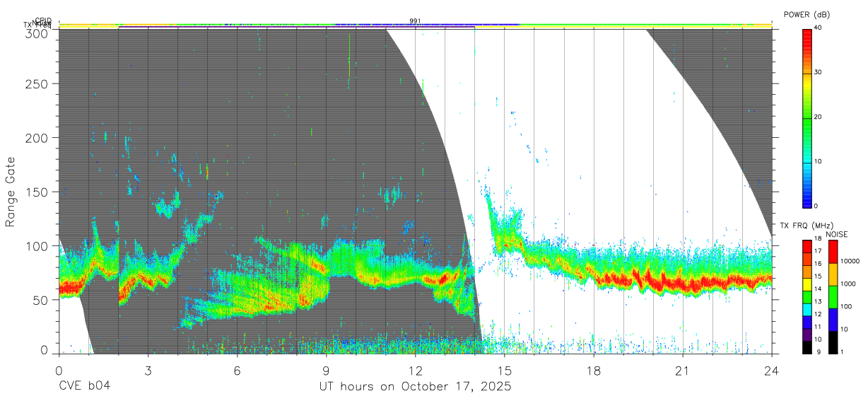Select the 16 label on TX FRQ legend

point(819,264)
